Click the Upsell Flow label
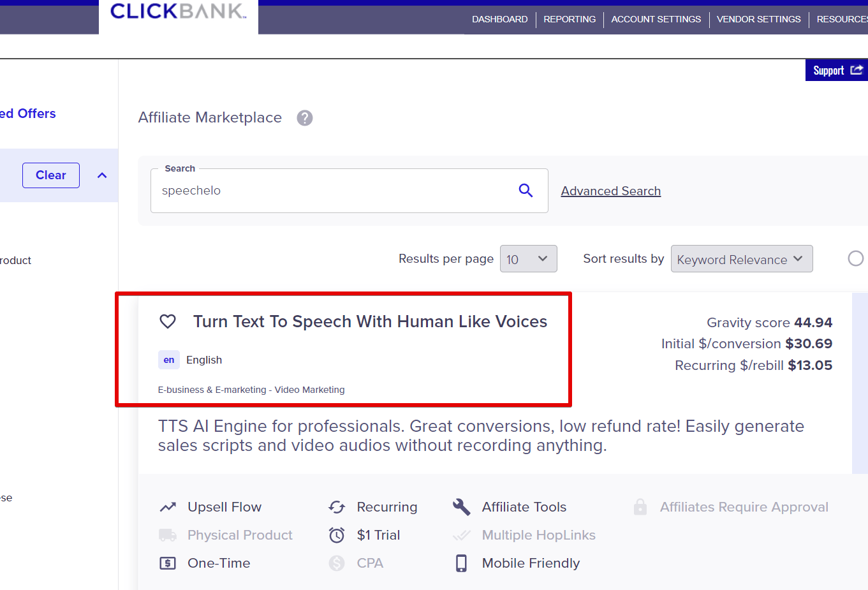 224,507
